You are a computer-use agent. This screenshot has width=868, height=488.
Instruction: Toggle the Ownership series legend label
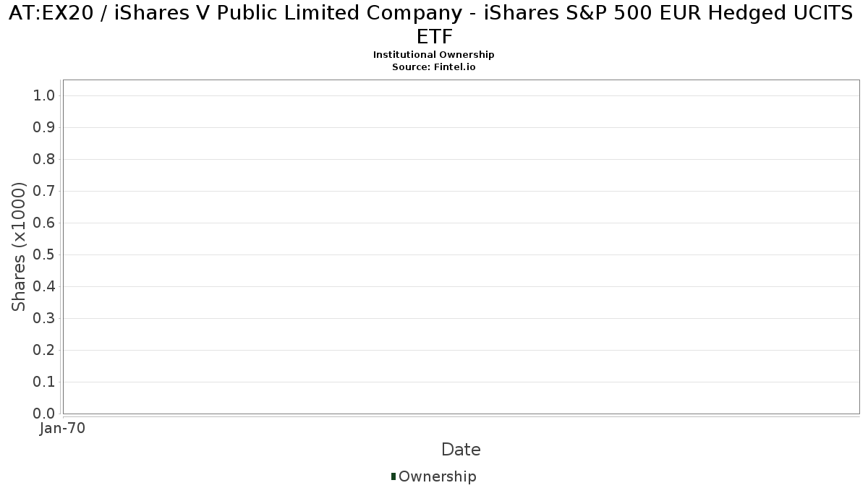[437, 476]
